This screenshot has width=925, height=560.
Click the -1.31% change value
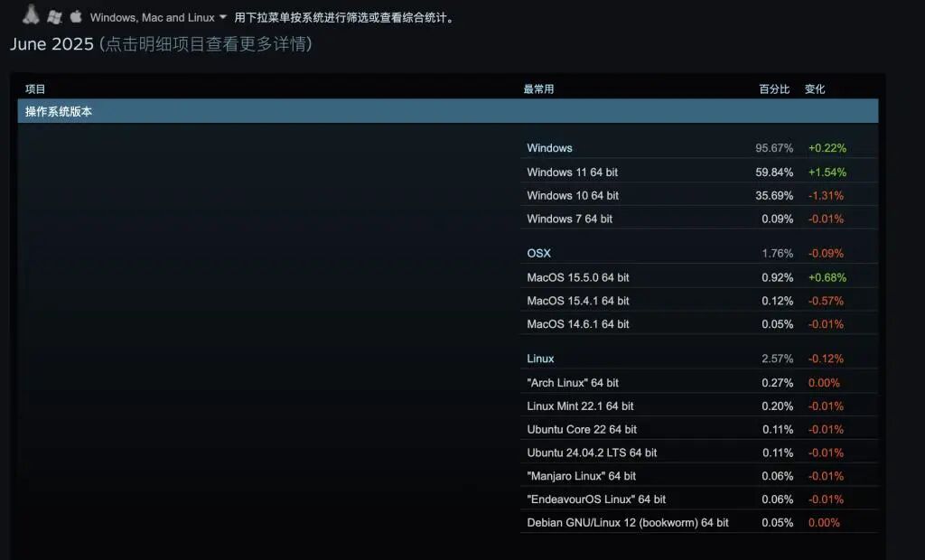(826, 195)
